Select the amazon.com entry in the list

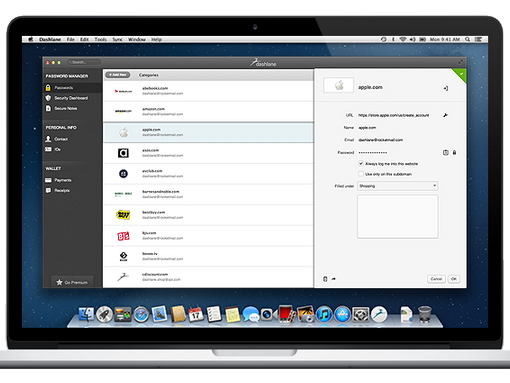coord(208,112)
